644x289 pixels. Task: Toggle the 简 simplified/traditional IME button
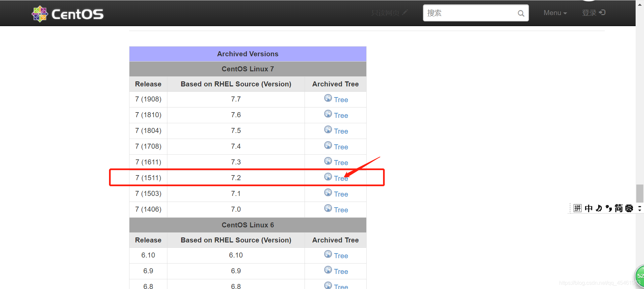[619, 208]
